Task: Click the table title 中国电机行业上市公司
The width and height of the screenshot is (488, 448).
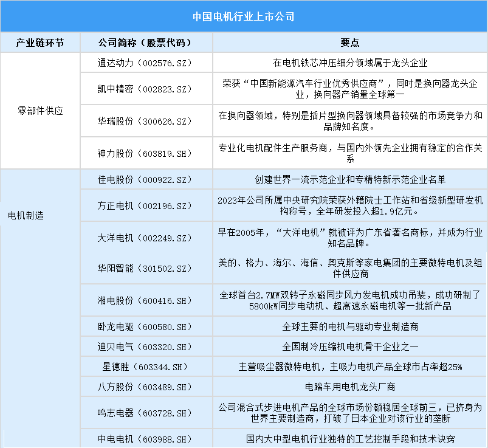Action: 244,16
